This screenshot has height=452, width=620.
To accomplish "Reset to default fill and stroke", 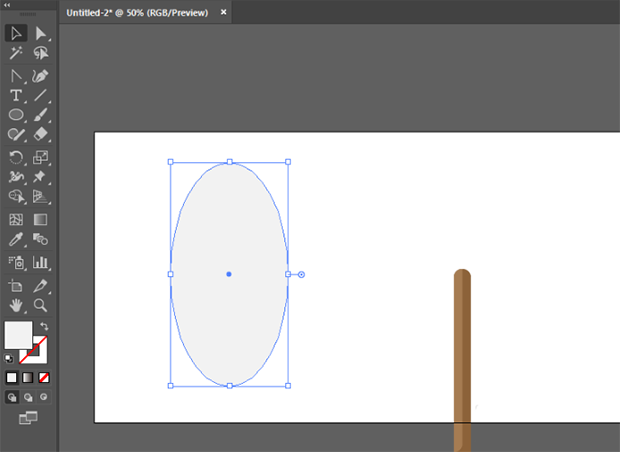I will [10, 357].
